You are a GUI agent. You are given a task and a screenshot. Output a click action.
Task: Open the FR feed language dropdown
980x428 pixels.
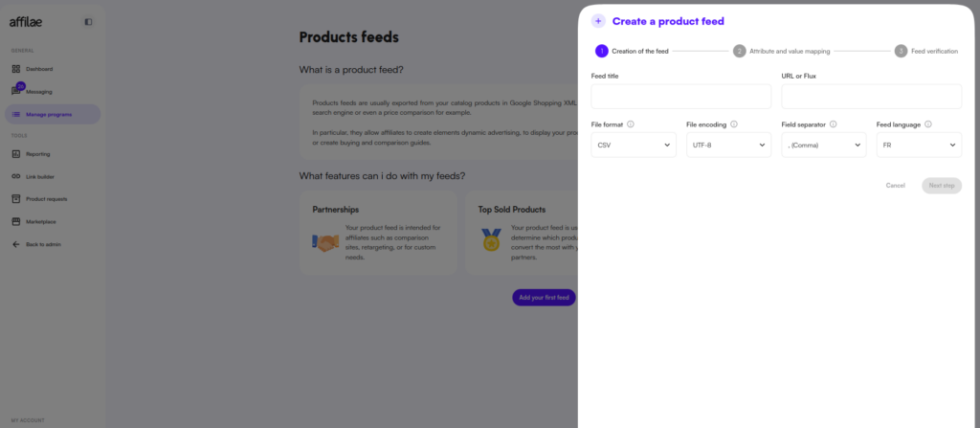(x=919, y=145)
